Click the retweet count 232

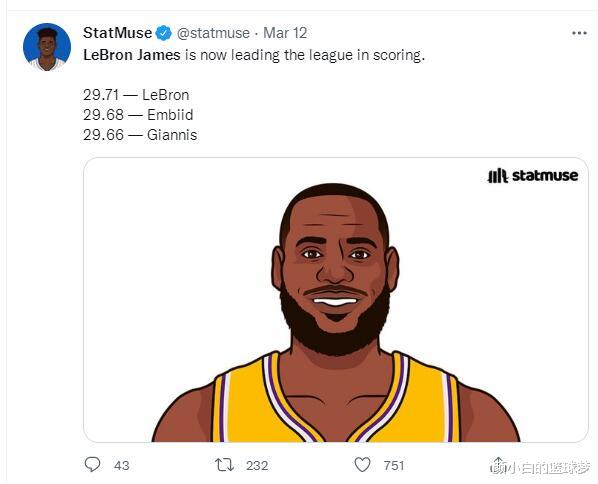(257, 465)
